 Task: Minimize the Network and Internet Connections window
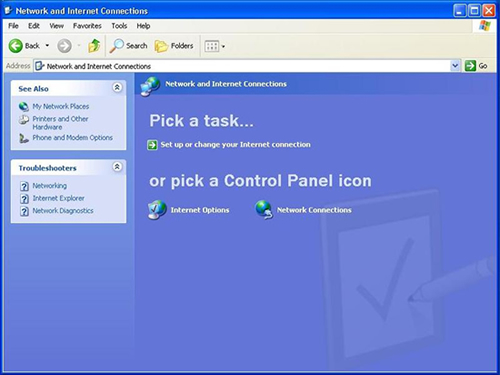point(459,11)
